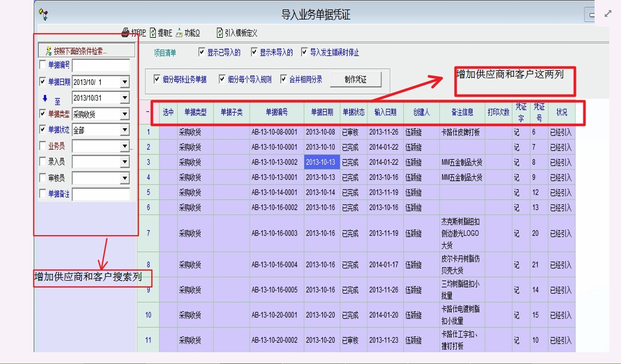Click the blue down arrow beside 至
The width and height of the screenshot is (621, 364).
click(44, 98)
